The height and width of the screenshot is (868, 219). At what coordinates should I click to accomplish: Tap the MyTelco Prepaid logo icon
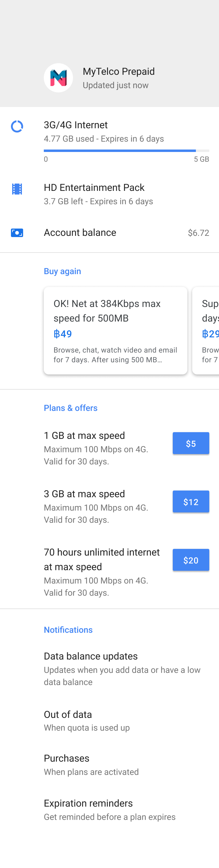[x=58, y=77]
